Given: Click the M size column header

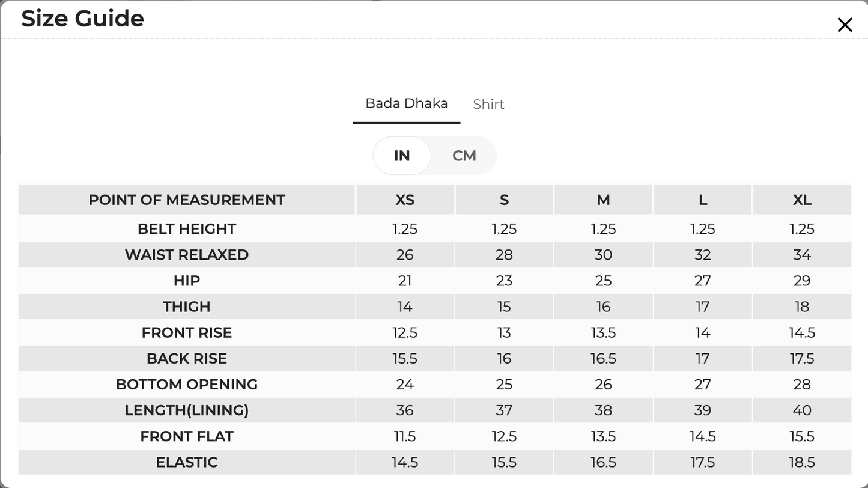Looking at the screenshot, I should coord(603,200).
